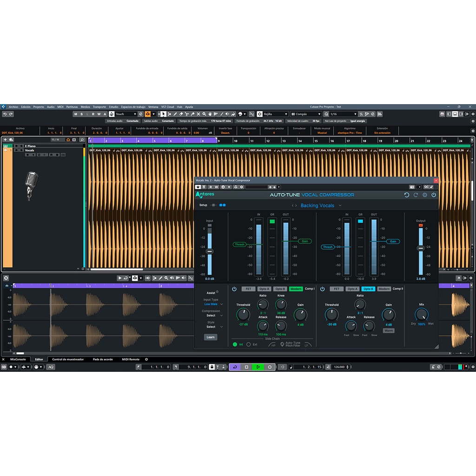Click the Auto-Tune Pitch Filter icon

[282, 344]
